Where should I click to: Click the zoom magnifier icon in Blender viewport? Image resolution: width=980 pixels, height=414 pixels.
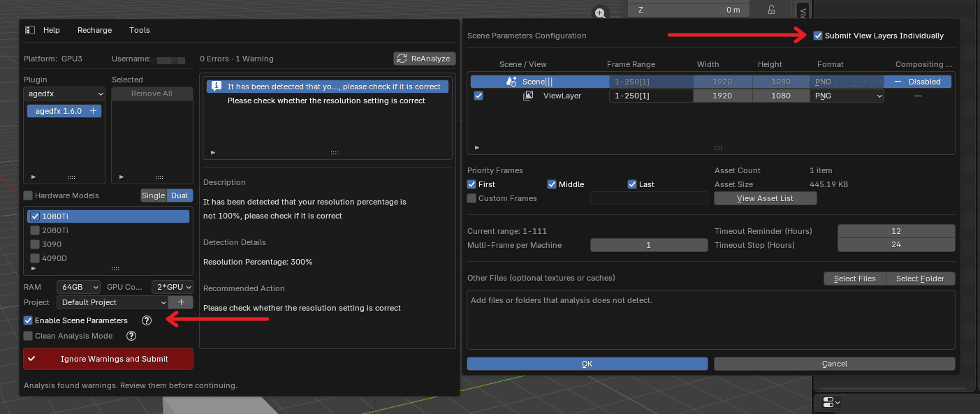(x=600, y=13)
